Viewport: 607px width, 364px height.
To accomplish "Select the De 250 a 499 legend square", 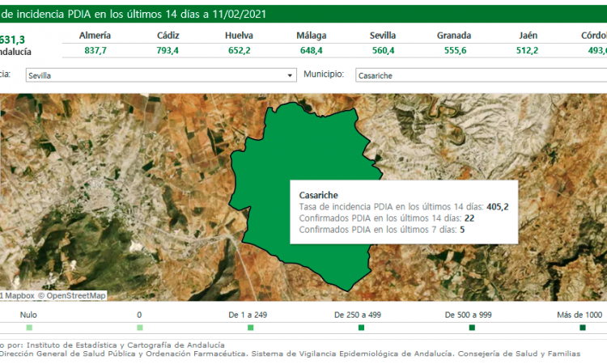I will [361, 328].
